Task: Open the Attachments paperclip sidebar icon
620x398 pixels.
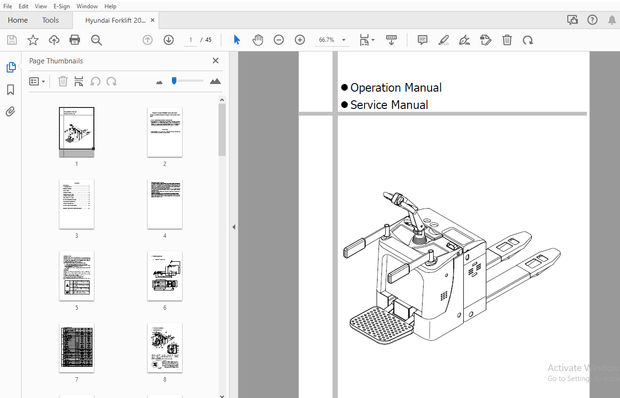Action: [11, 111]
